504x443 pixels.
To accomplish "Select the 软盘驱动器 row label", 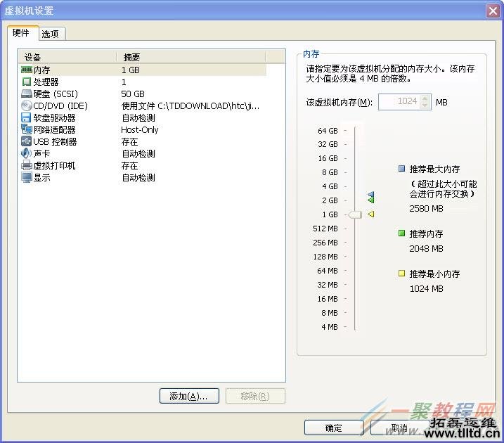I will 54,117.
